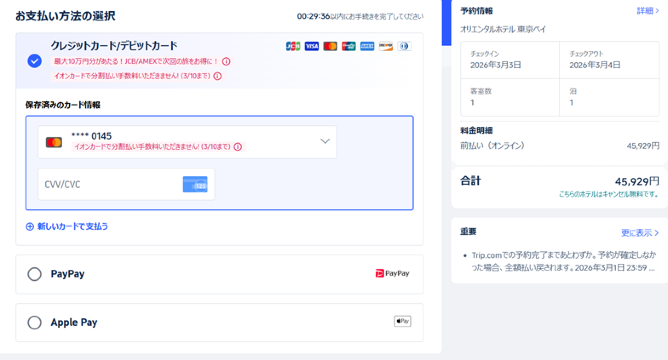Click the American Express card logo
The height and width of the screenshot is (360, 668).
coord(367,46)
